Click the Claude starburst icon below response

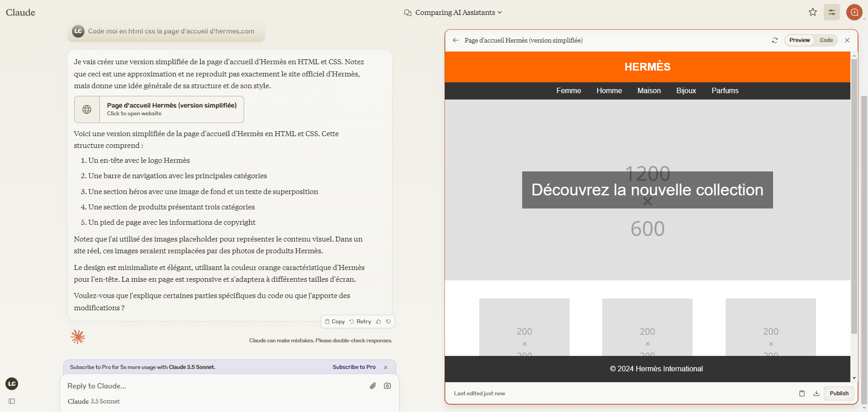(x=78, y=337)
